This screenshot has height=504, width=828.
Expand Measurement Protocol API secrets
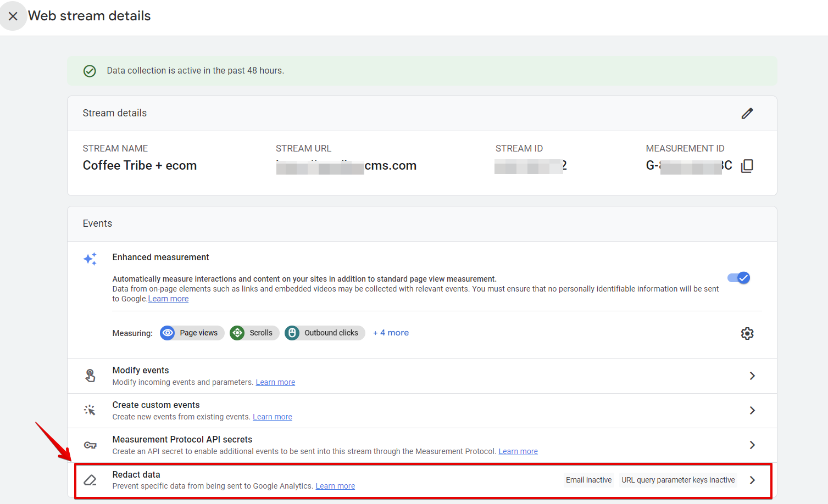(x=752, y=445)
